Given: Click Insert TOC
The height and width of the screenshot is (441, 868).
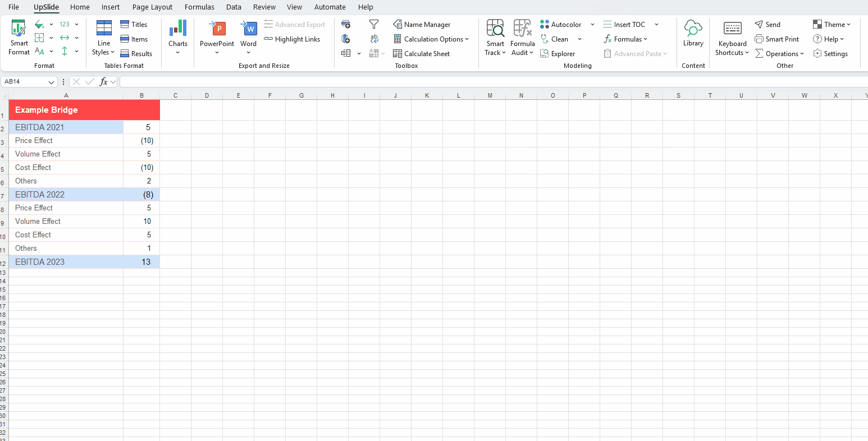Looking at the screenshot, I should point(624,25).
